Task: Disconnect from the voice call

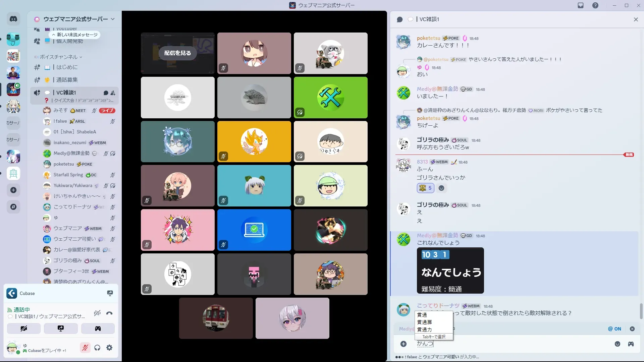Action: tap(109, 313)
